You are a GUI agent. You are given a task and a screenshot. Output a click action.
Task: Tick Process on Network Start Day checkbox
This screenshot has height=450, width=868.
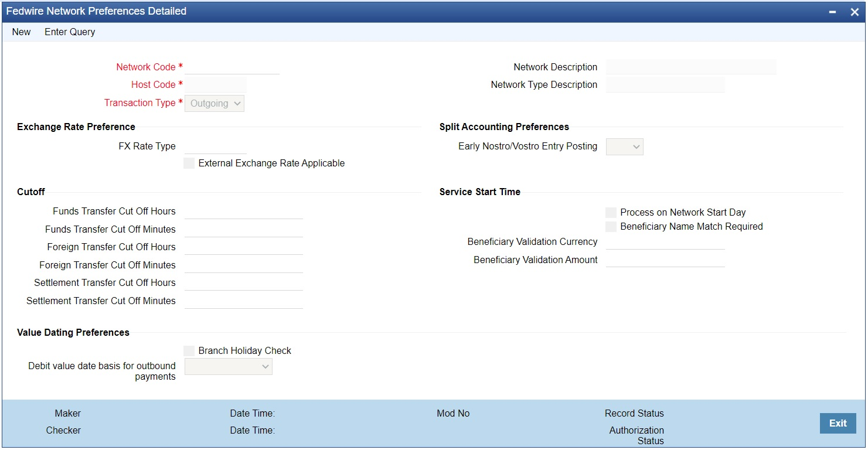pyautogui.click(x=611, y=213)
